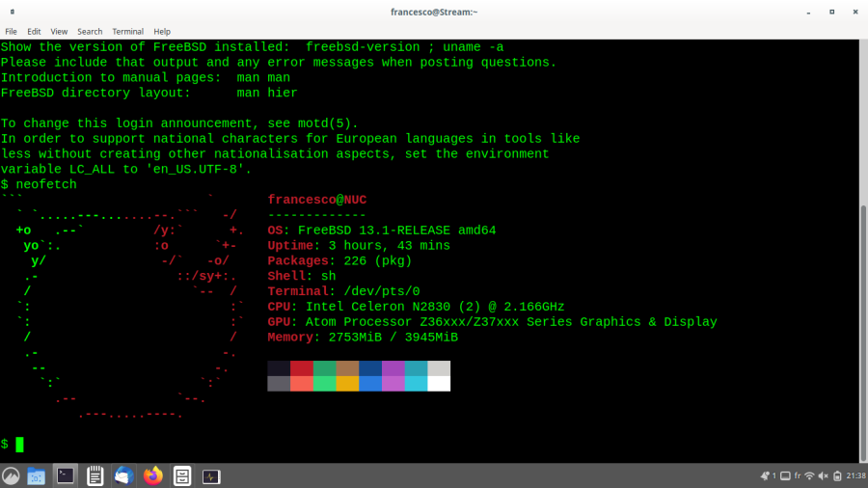Launch Firefox from the taskbar
This screenshot has width=868, height=488.
152,475
